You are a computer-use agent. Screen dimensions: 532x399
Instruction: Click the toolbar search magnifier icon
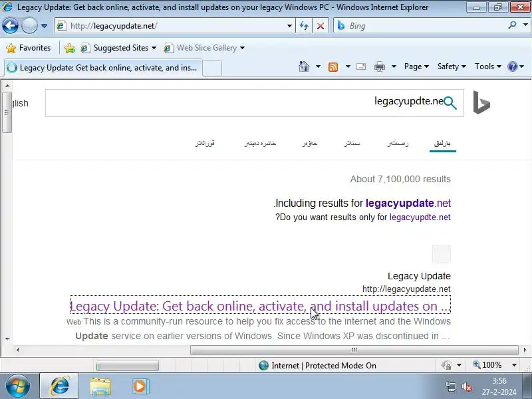tap(512, 25)
